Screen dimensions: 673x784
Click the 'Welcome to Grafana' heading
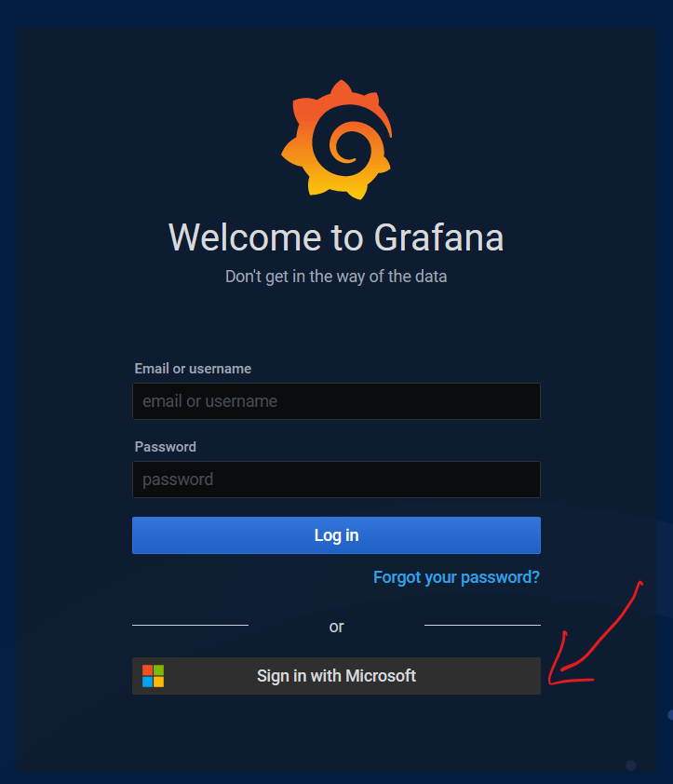click(x=336, y=237)
